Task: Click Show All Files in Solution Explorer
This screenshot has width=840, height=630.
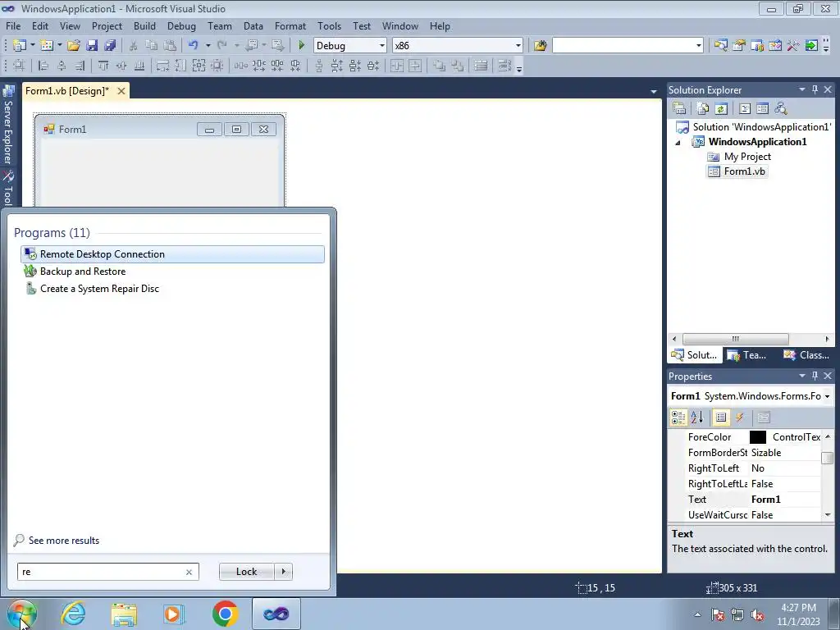Action: pos(703,109)
